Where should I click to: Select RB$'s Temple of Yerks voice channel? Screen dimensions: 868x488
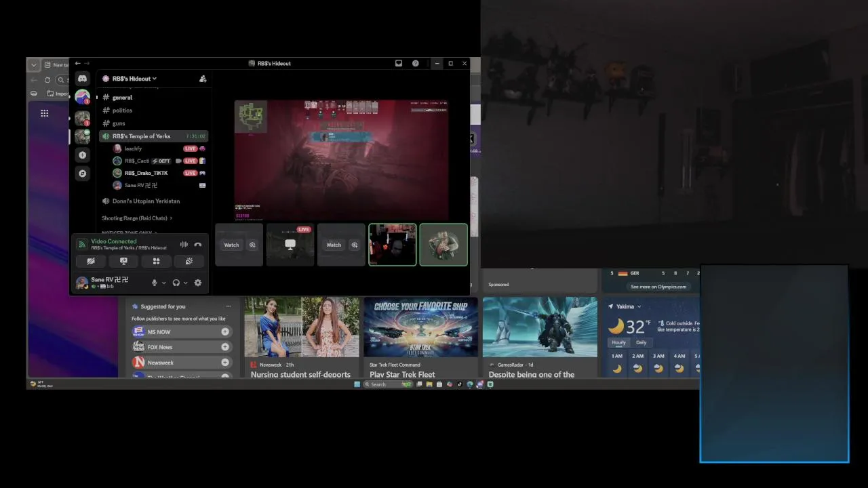point(153,136)
